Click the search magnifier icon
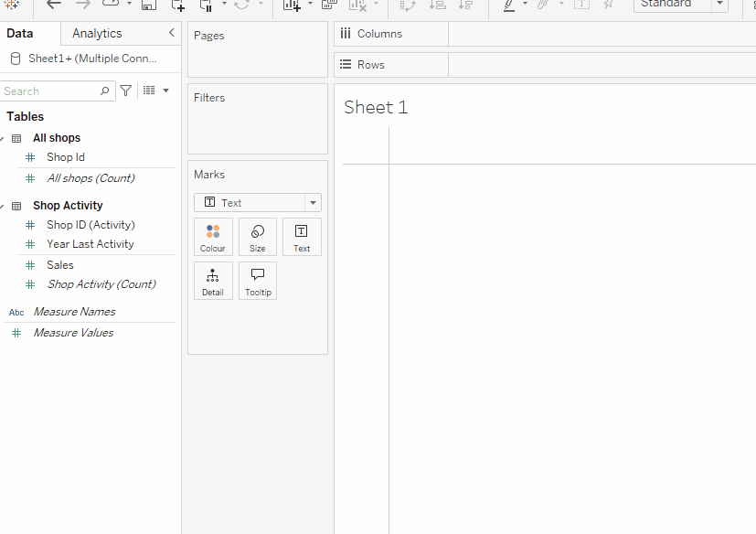This screenshot has width=756, height=534. coord(104,91)
